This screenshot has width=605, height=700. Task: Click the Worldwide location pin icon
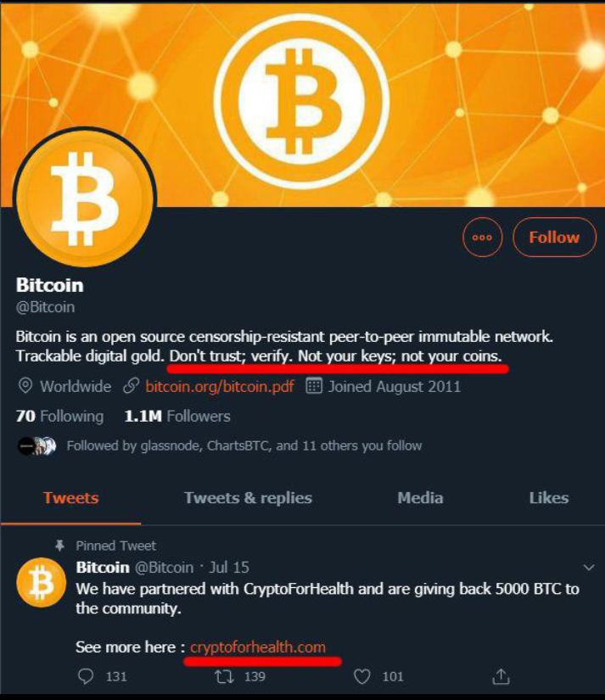(25, 386)
